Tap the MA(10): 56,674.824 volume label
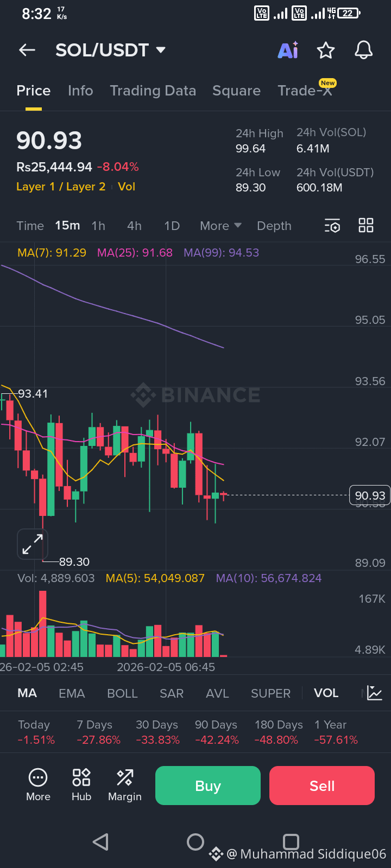The image size is (391, 868). click(269, 578)
